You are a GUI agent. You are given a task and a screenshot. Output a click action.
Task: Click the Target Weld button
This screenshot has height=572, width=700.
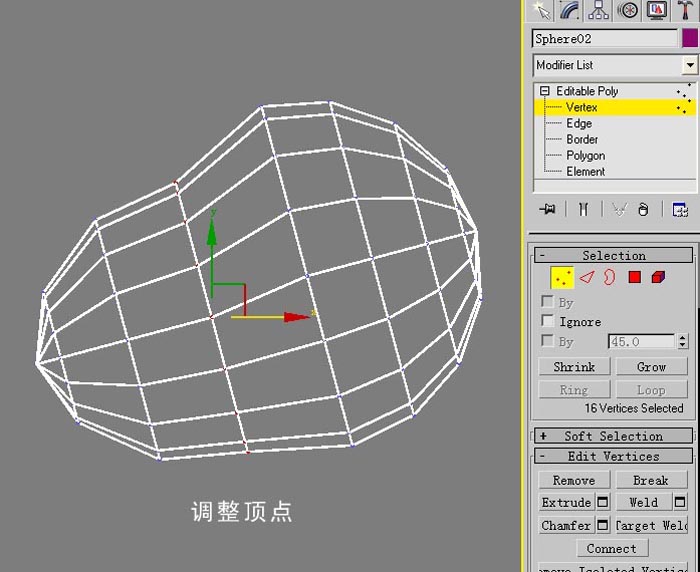652,526
